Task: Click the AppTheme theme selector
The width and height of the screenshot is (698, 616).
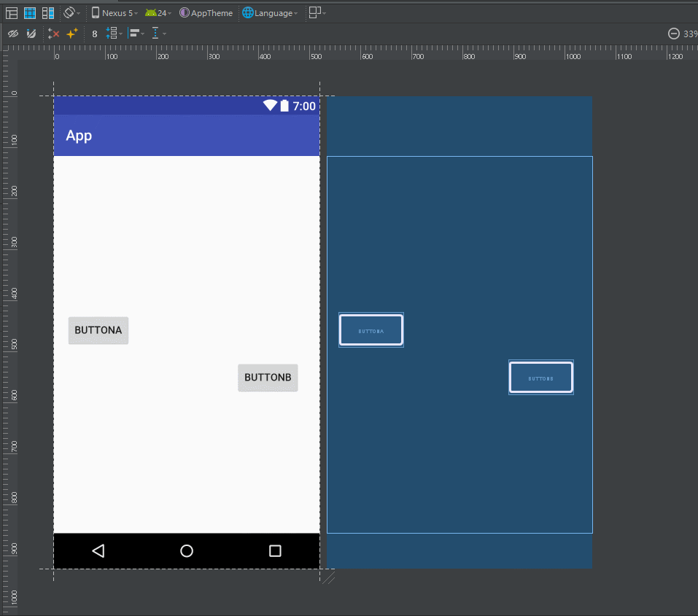Action: point(206,13)
